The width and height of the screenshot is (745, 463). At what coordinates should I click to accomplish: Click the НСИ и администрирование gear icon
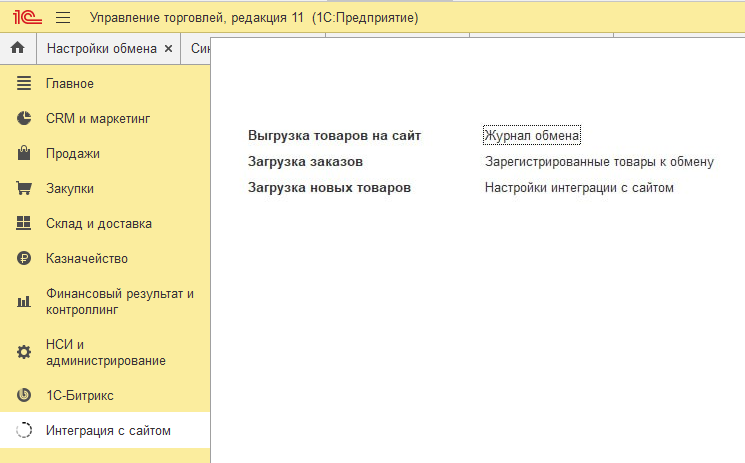click(24, 352)
